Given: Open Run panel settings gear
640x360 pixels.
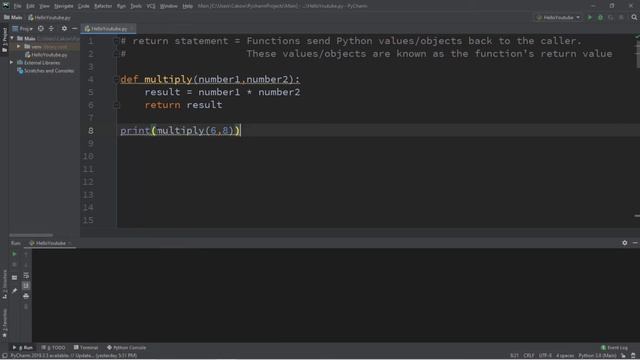Looking at the screenshot, I should tap(624, 243).
